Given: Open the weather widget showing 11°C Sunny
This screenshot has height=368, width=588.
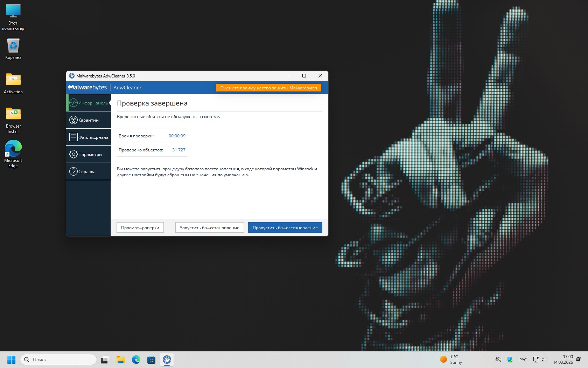Looking at the screenshot, I should tap(451, 360).
